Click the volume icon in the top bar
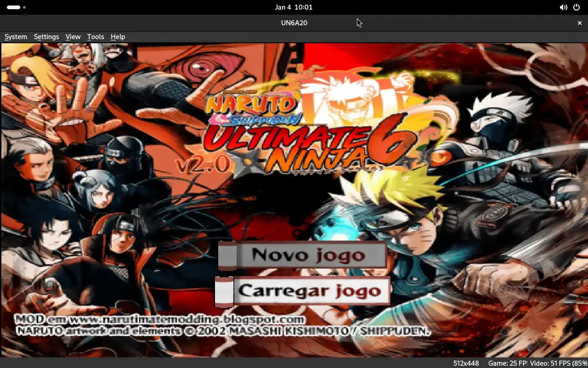Image resolution: width=588 pixels, height=368 pixels. click(563, 7)
